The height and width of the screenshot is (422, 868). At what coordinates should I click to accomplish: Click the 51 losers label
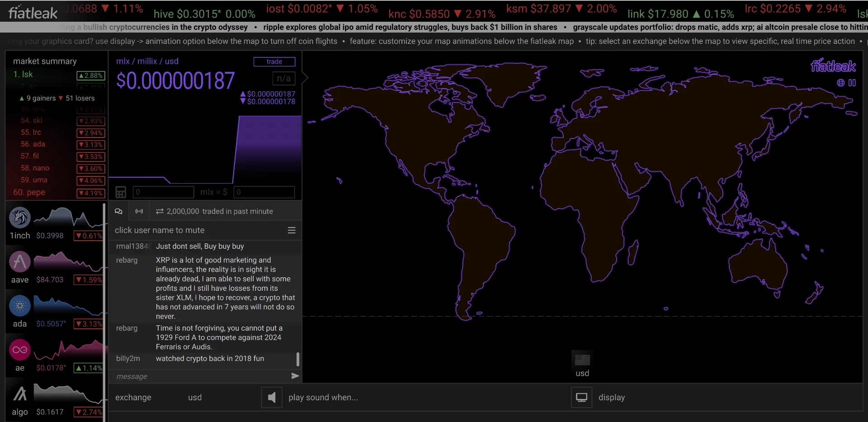point(76,98)
